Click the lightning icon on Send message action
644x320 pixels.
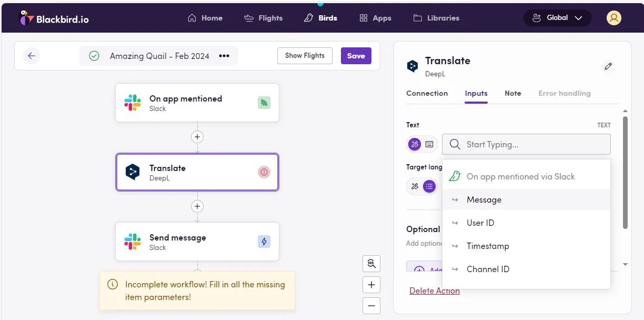(x=264, y=241)
